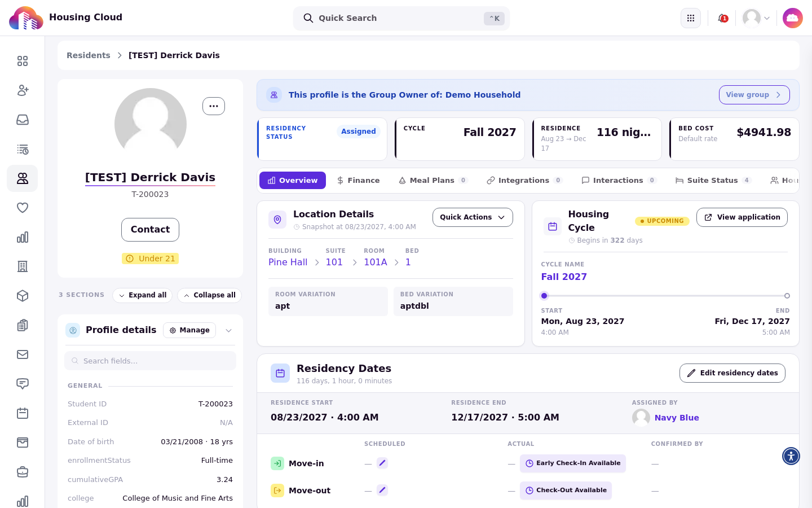Viewport: 812px width, 508px height.
Task: Open the Quick Actions dropdown
Action: click(473, 217)
